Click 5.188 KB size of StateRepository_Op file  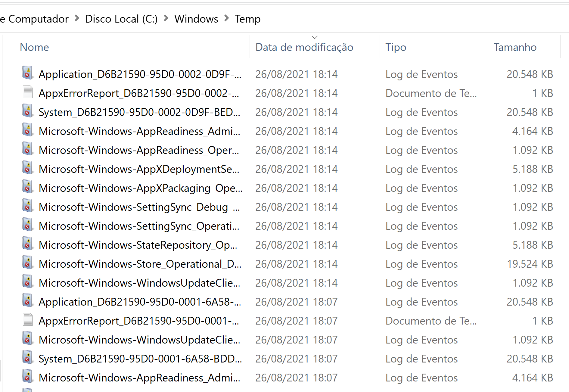pyautogui.click(x=533, y=245)
